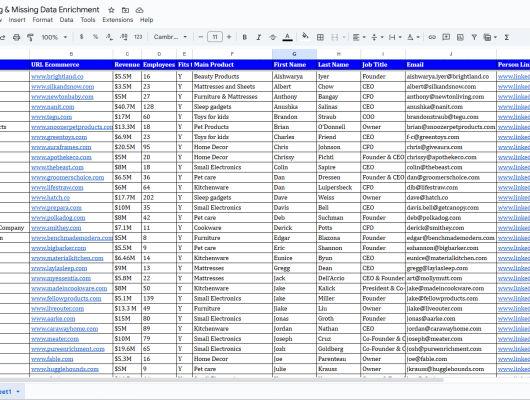
Task: Open the www.fable.com link
Action: (52, 359)
